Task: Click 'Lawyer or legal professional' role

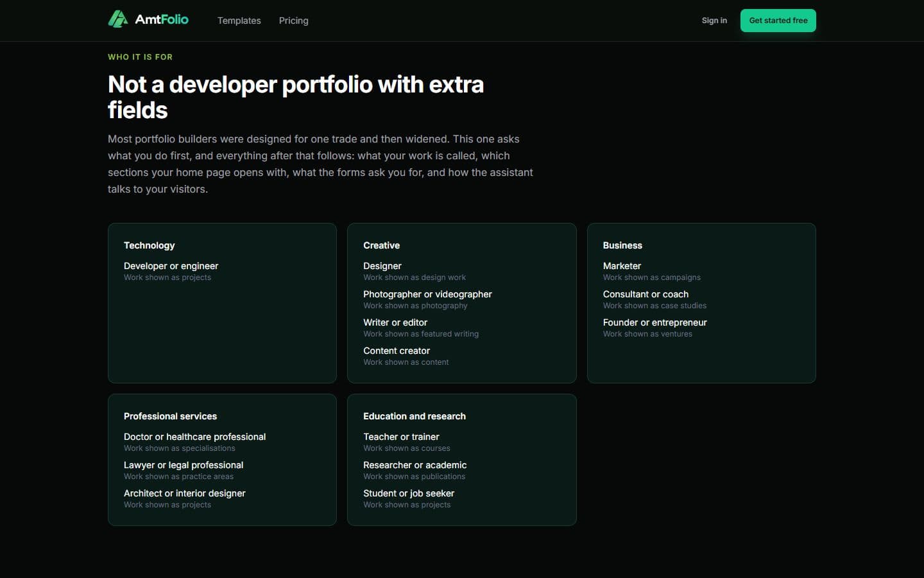Action: coord(184,465)
